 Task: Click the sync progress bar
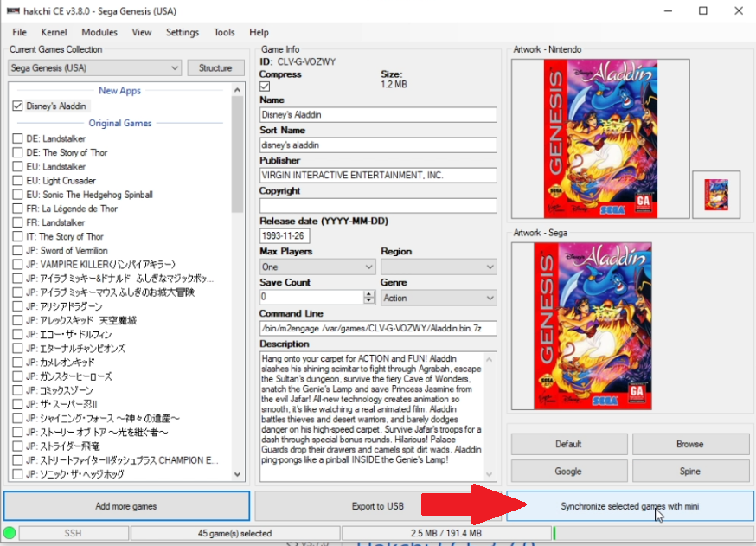pos(653,533)
